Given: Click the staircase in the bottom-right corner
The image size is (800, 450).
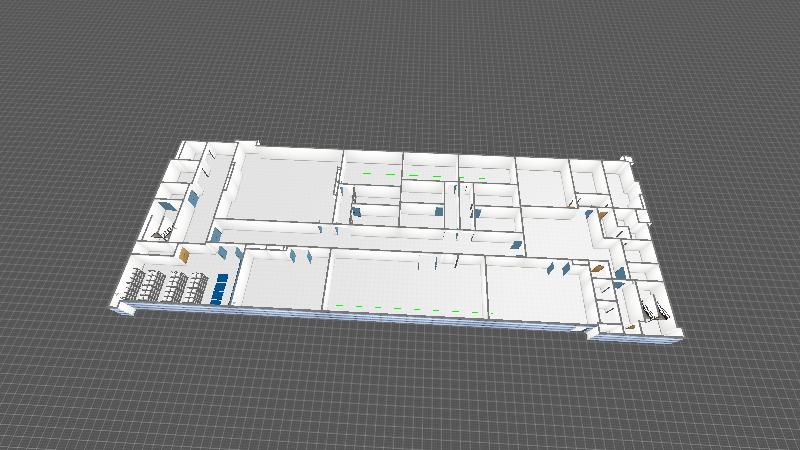Looking at the screenshot, I should (x=653, y=304).
